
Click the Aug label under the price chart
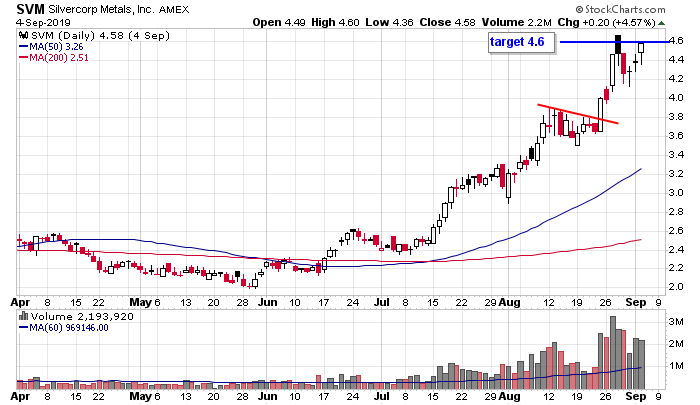[x=509, y=302]
